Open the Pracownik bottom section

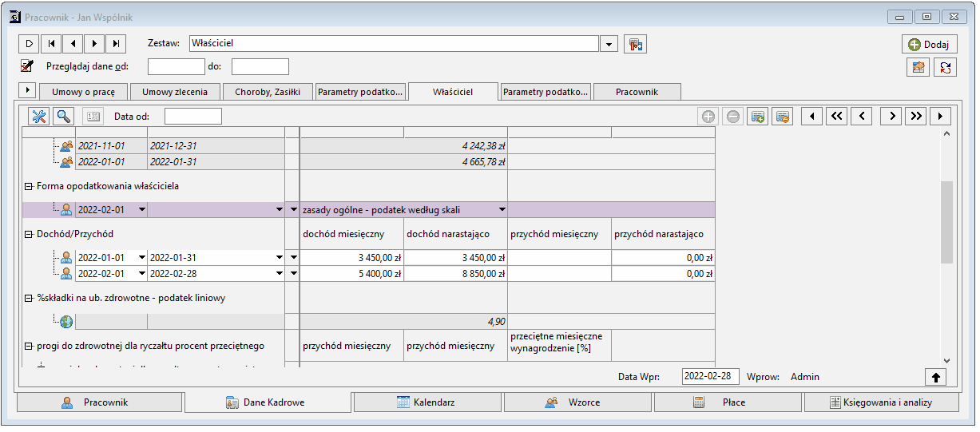[x=99, y=402]
